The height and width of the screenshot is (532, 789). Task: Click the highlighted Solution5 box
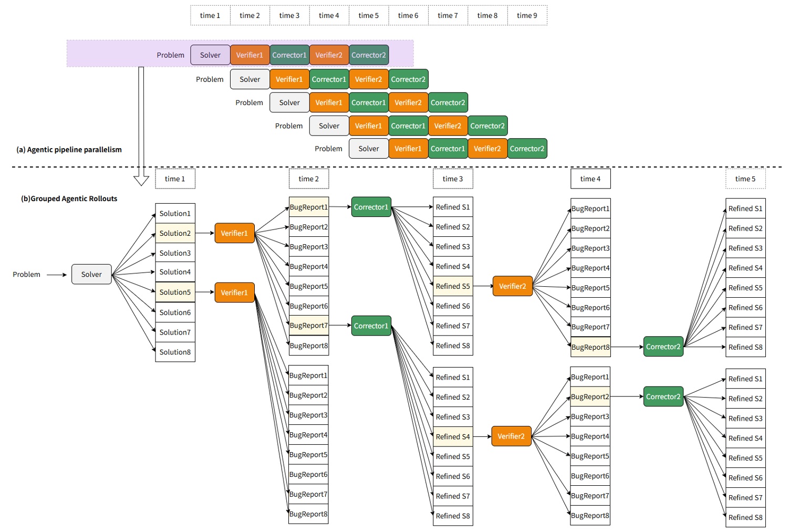pyautogui.click(x=175, y=292)
